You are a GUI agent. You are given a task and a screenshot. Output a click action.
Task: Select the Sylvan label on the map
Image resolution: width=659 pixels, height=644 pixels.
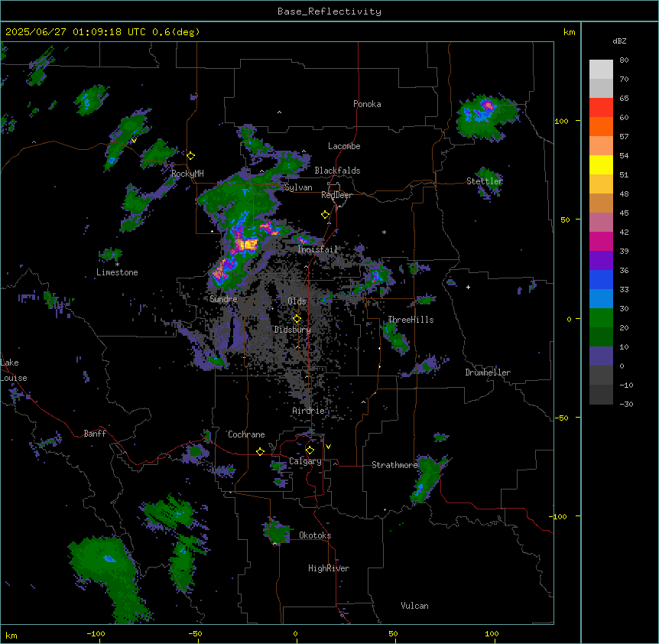[298, 187]
